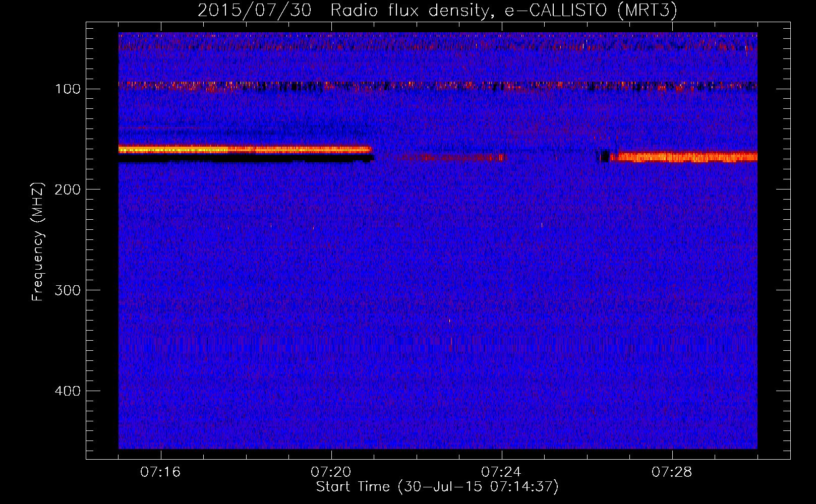Click the 07:16 time tick label

pyautogui.click(x=160, y=472)
